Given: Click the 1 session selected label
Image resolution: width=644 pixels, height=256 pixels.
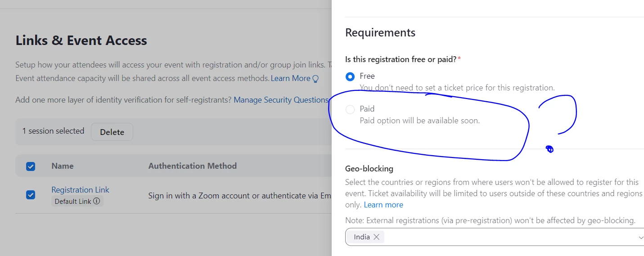Looking at the screenshot, I should 54,131.
